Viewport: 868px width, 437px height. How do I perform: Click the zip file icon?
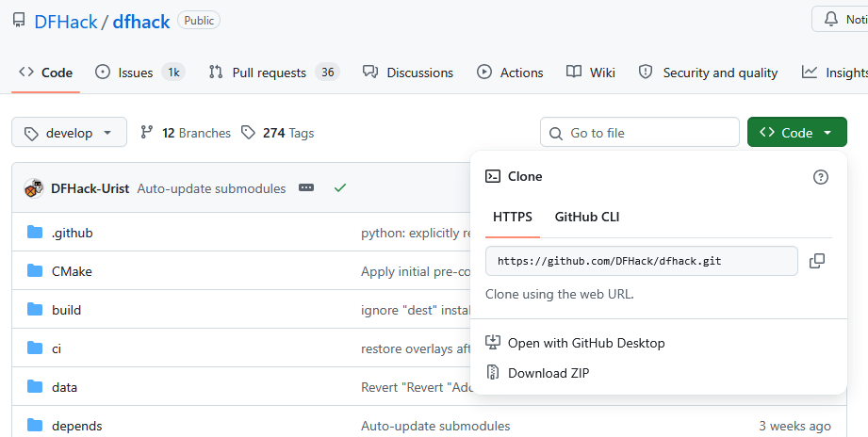click(x=493, y=372)
